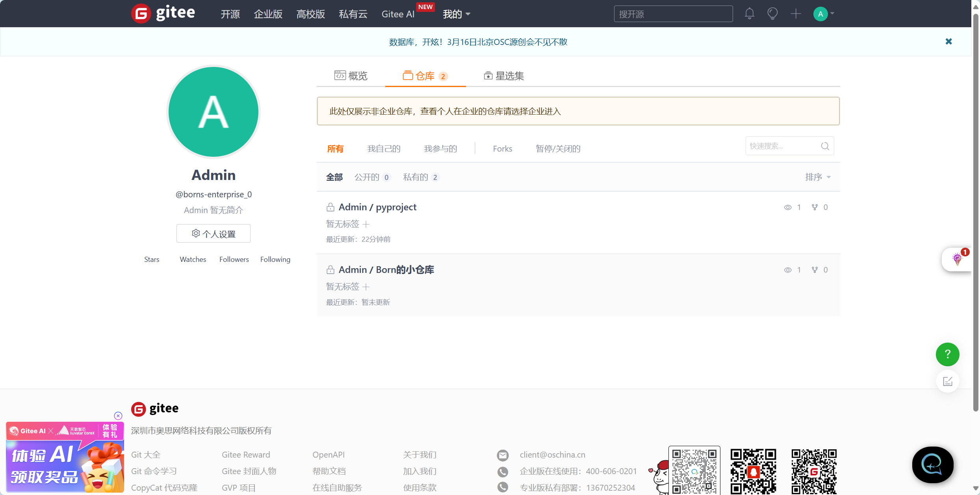Click the notification bell icon
The width and height of the screenshot is (980, 495).
tap(749, 14)
